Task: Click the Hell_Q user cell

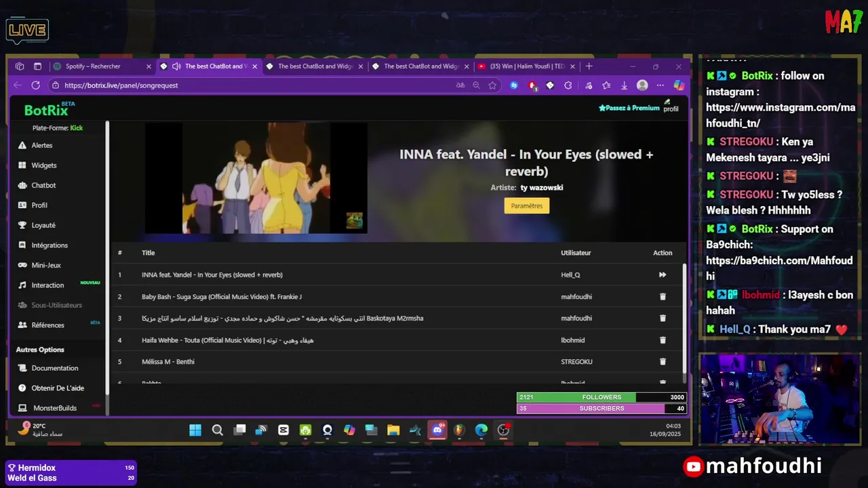Action: click(570, 275)
